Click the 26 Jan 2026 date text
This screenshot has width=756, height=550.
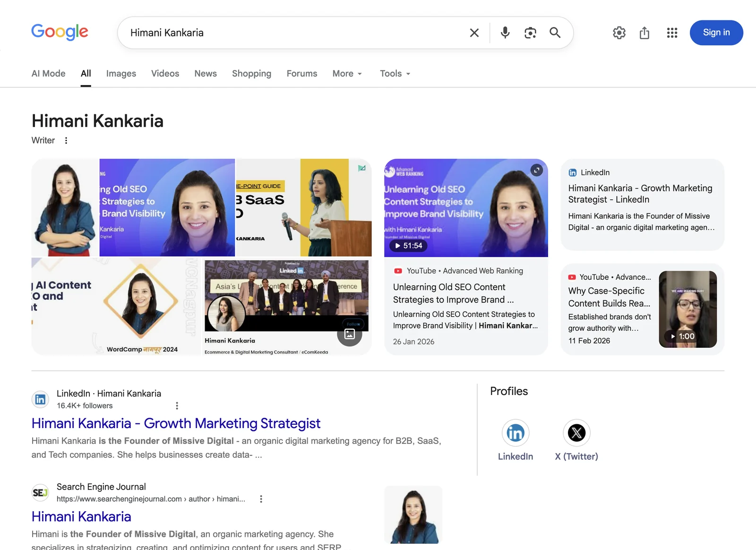[x=413, y=342]
